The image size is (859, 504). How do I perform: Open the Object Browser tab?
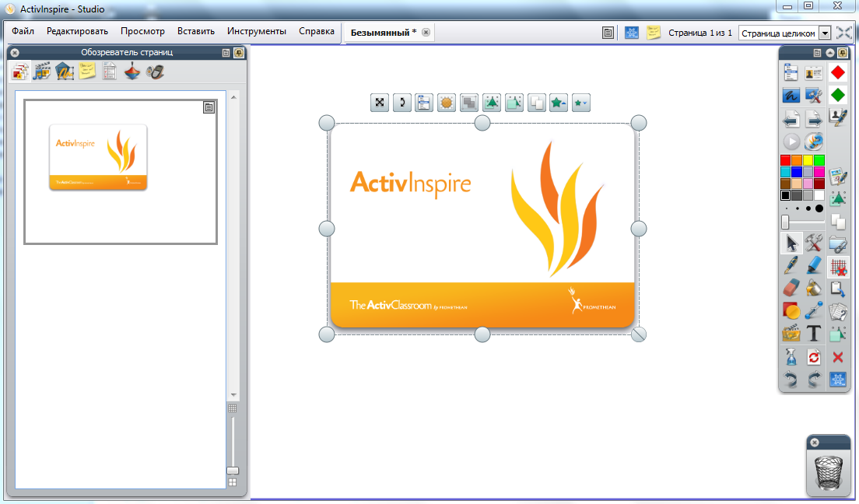click(65, 72)
